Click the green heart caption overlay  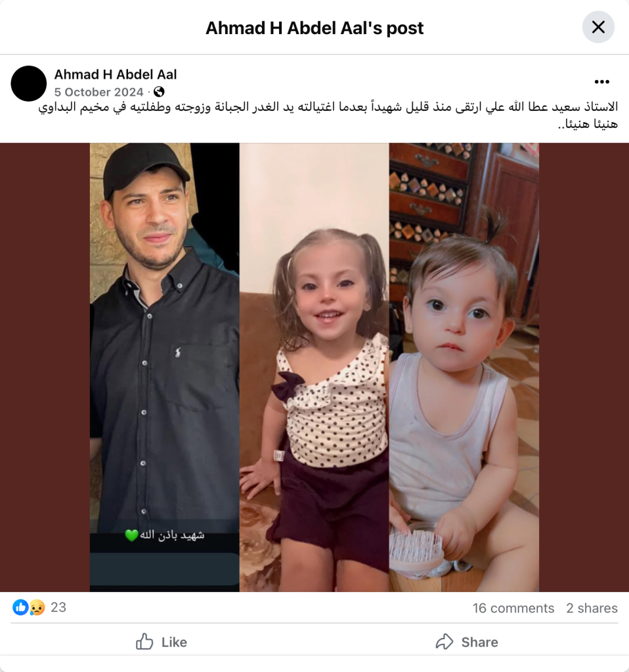(x=165, y=535)
